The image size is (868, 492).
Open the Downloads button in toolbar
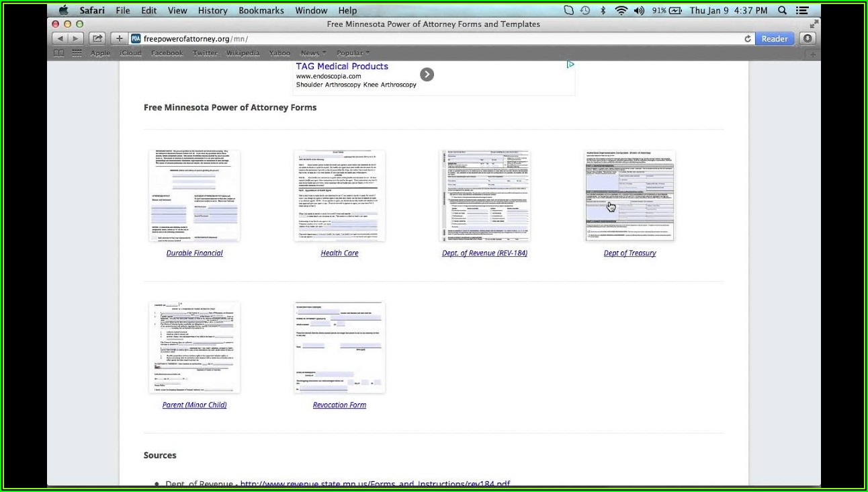[808, 39]
